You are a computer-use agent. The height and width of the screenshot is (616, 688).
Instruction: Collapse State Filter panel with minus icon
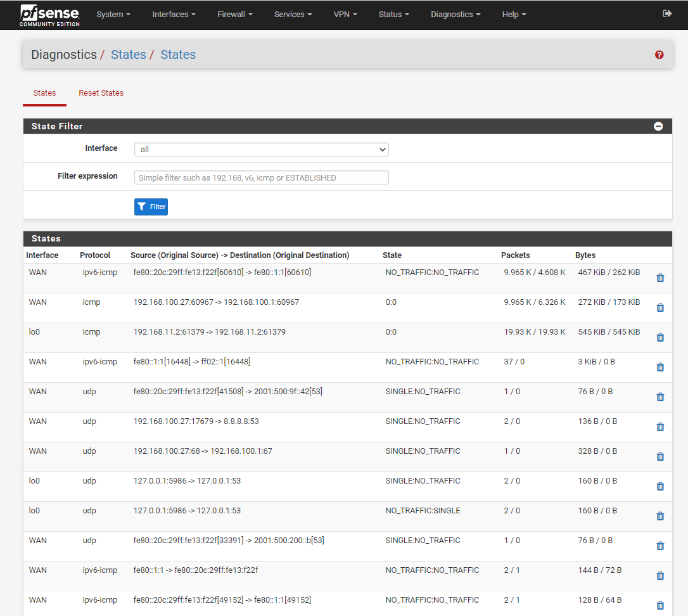(658, 127)
